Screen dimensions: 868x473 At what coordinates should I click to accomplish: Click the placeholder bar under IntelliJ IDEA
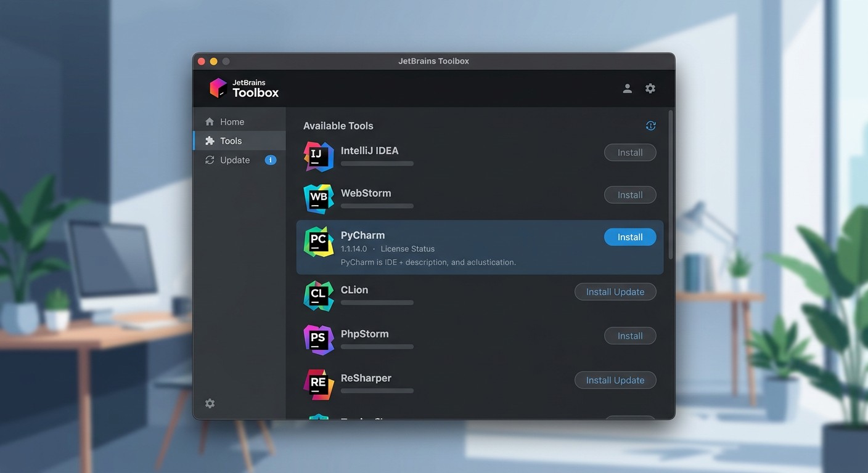point(377,164)
